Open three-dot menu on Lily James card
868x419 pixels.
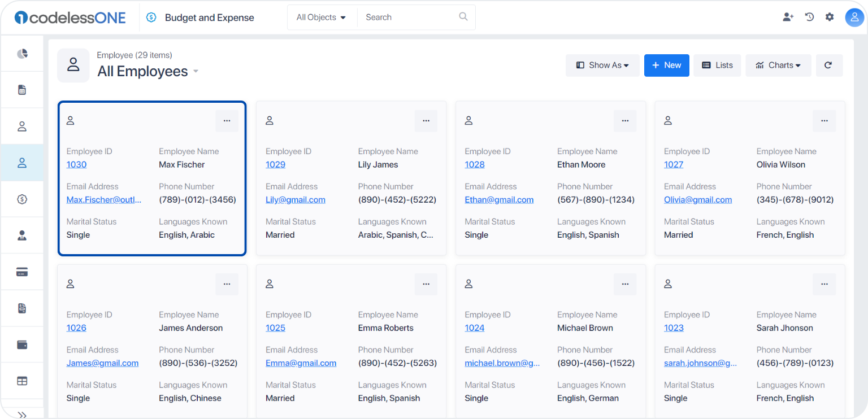tap(426, 121)
